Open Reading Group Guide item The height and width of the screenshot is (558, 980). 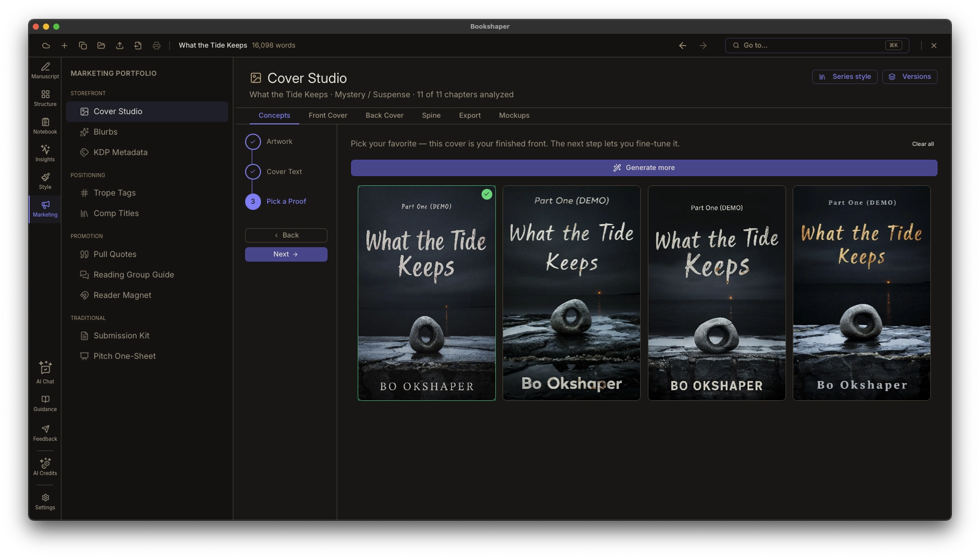tap(147, 275)
